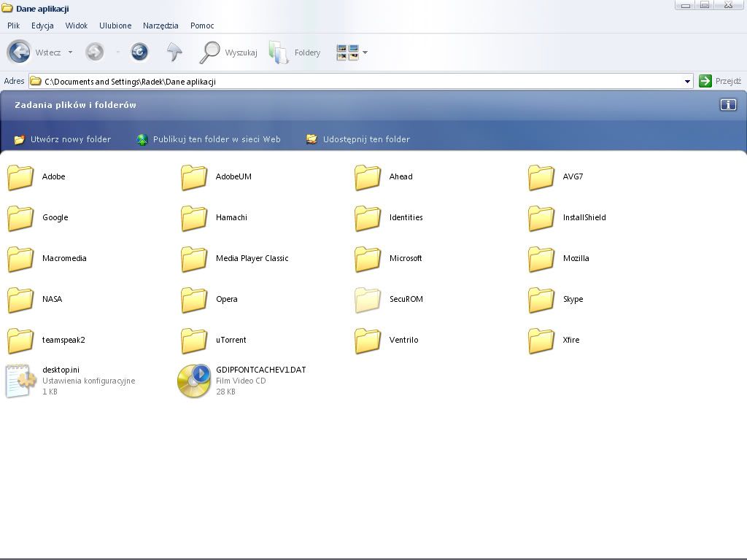Click the Mozilla folder name
The height and width of the screenshot is (560, 747).
[576, 258]
